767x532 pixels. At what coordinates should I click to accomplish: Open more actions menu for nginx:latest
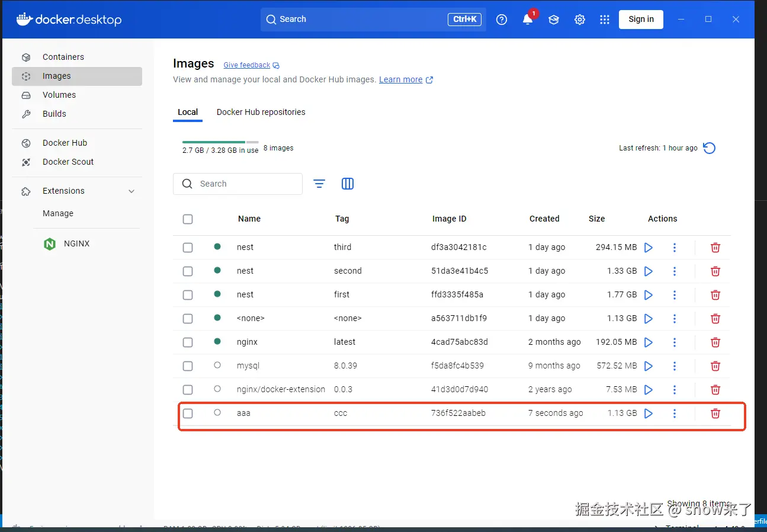point(675,342)
